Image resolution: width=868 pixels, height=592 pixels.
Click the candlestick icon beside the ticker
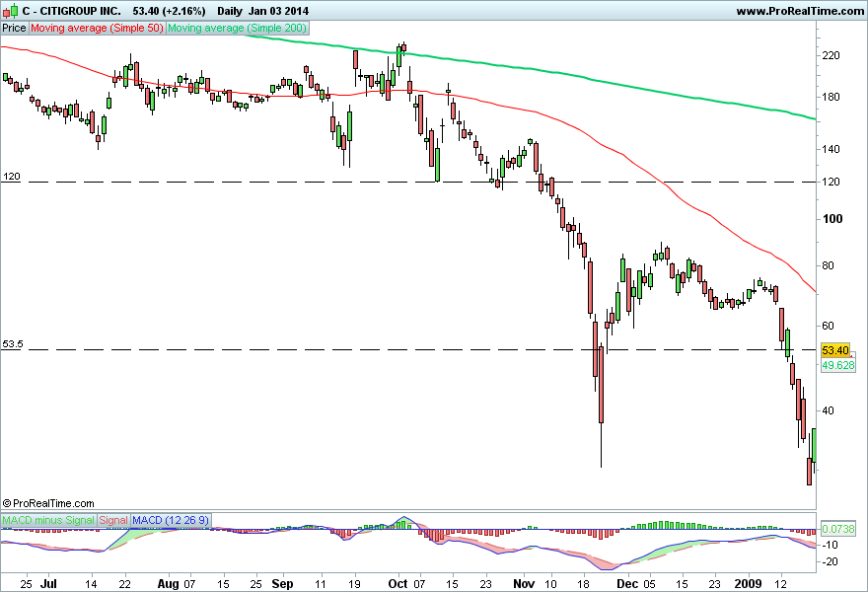pos(11,11)
